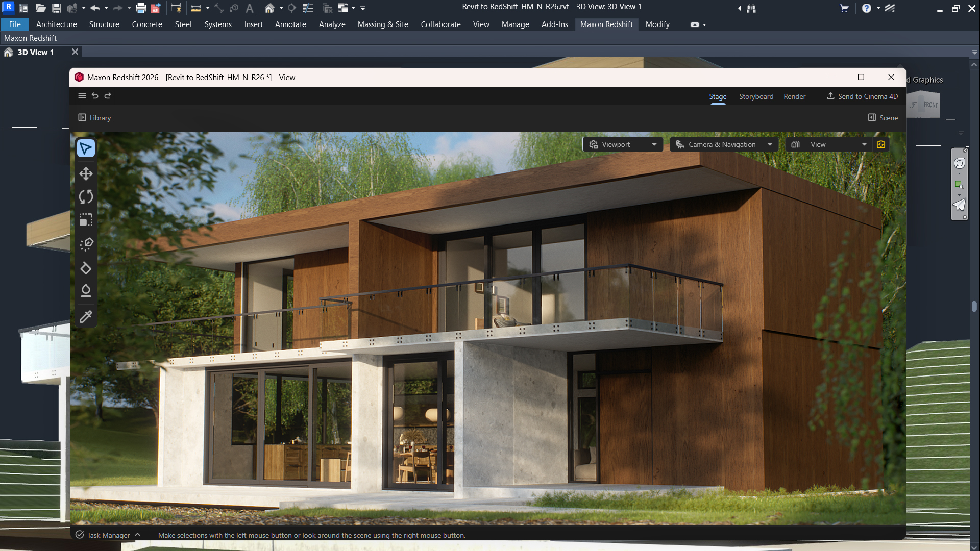
Task: Open the Redshift hamburger menu
Action: click(82, 96)
